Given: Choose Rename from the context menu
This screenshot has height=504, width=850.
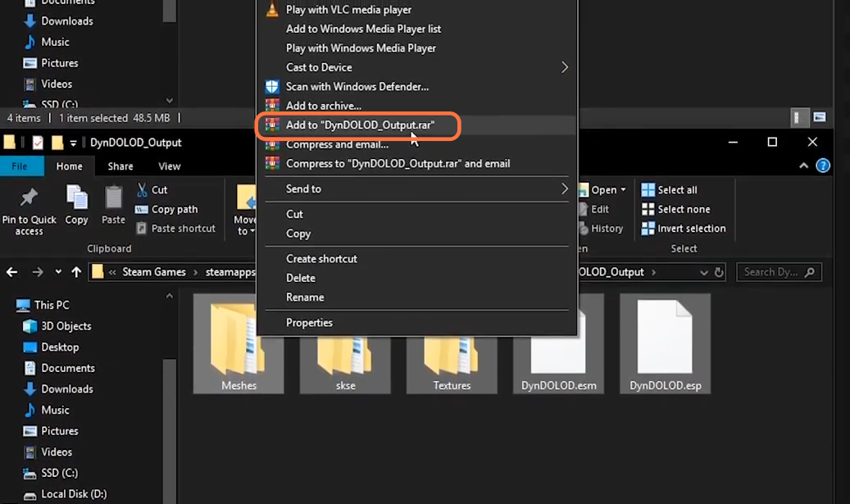Looking at the screenshot, I should 305,297.
